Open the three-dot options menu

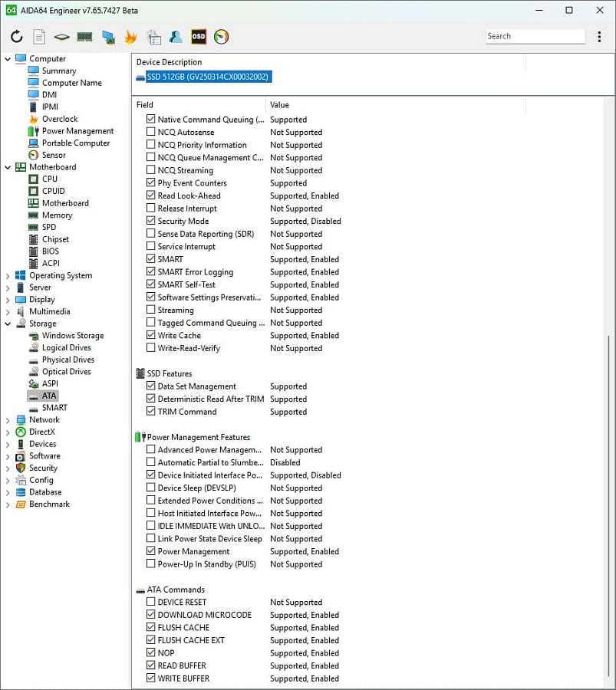coord(599,37)
